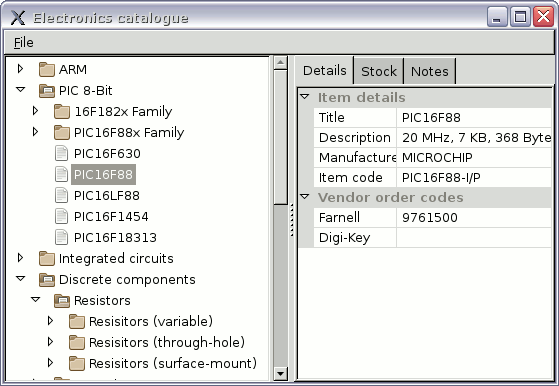The height and width of the screenshot is (386, 559).
Task: Click the PIC 8-Bit open folder icon
Action: coord(47,91)
